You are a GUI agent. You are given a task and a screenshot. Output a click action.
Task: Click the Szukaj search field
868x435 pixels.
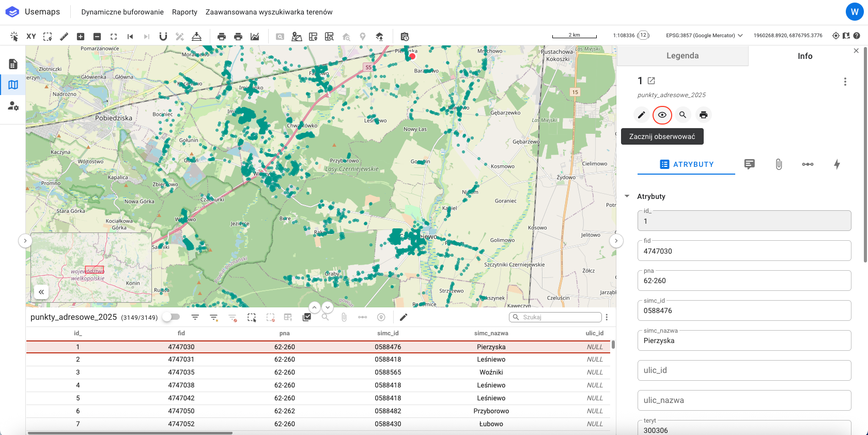click(559, 317)
